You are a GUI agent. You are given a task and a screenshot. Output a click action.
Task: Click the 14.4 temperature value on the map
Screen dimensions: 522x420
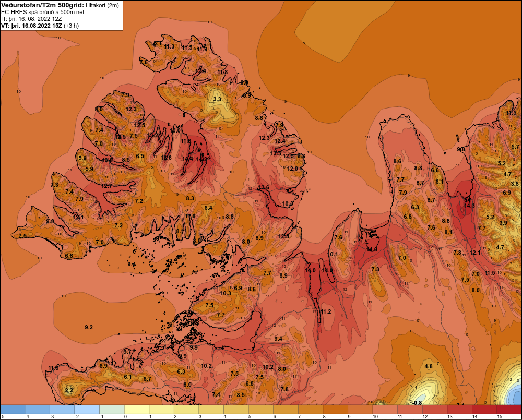coord(187,159)
